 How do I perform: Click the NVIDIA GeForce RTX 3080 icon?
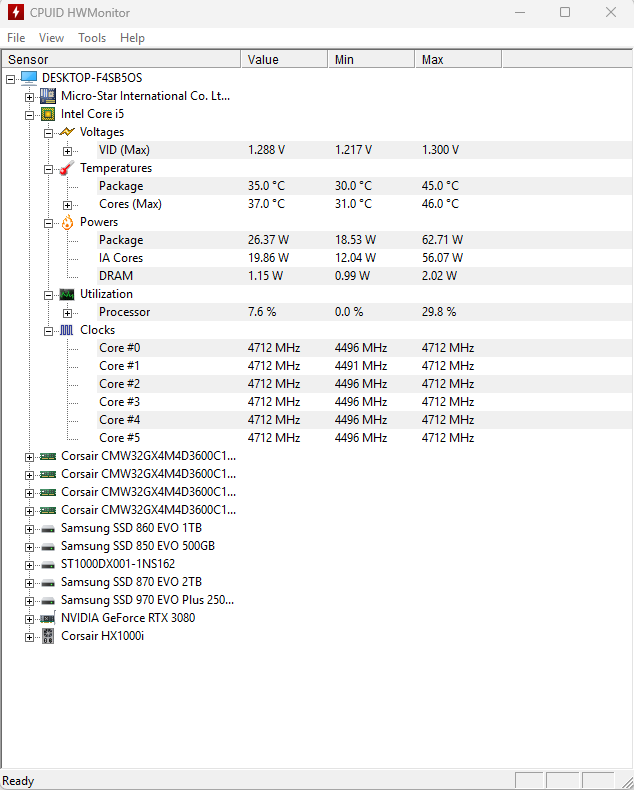click(x=48, y=618)
